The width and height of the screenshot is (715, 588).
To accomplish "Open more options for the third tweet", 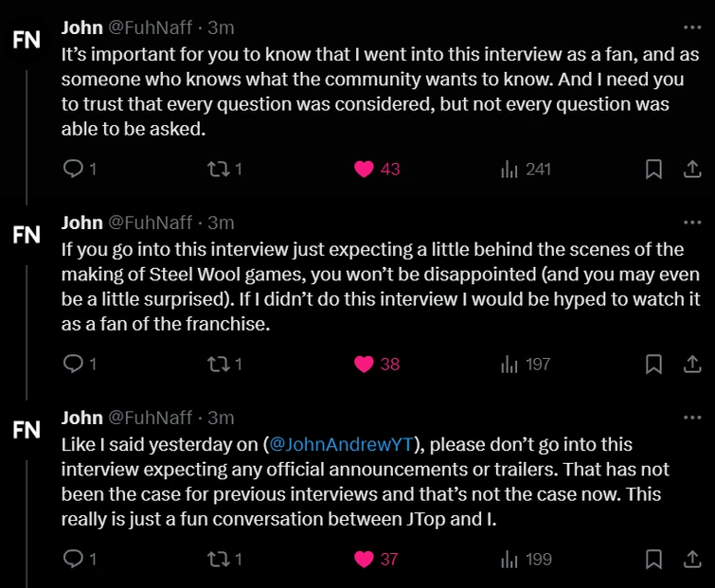I will point(692,418).
